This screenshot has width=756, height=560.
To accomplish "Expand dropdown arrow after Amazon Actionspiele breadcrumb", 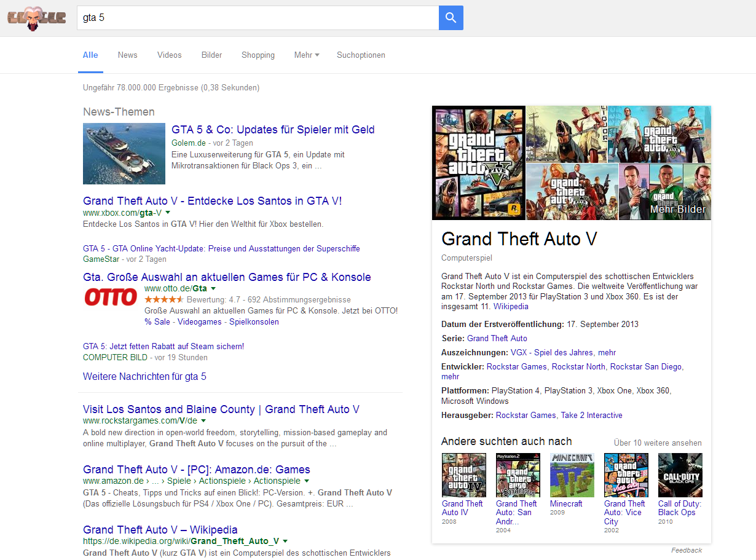I will [x=307, y=481].
